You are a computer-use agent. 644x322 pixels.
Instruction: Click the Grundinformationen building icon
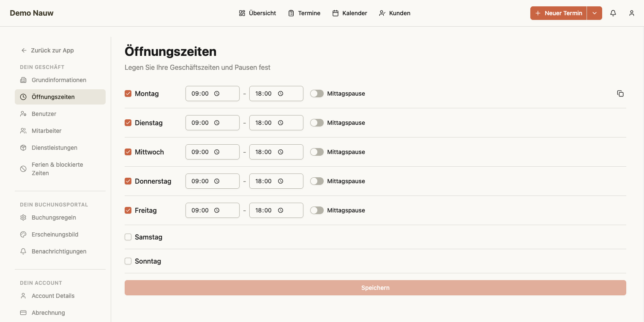23,80
